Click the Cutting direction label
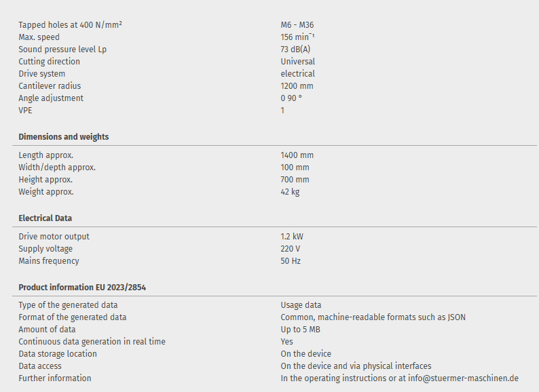This screenshot has width=539, height=392. pos(49,62)
